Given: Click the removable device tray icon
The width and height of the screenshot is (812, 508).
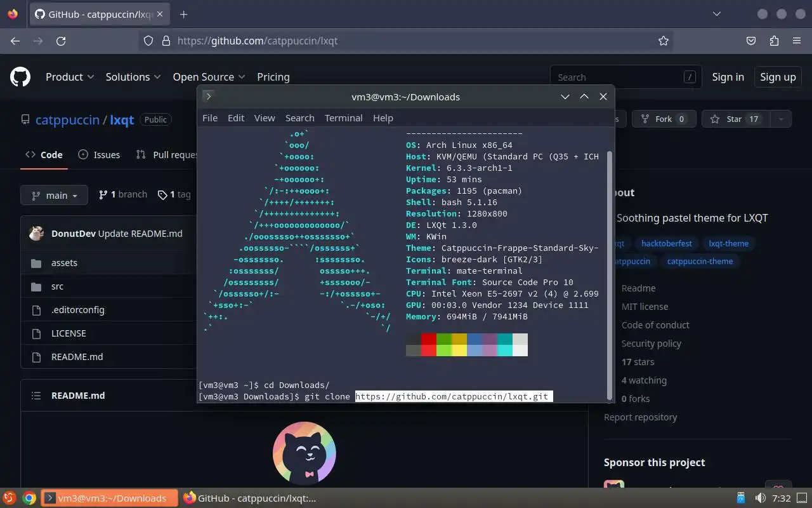Looking at the screenshot, I should pyautogui.click(x=741, y=498).
